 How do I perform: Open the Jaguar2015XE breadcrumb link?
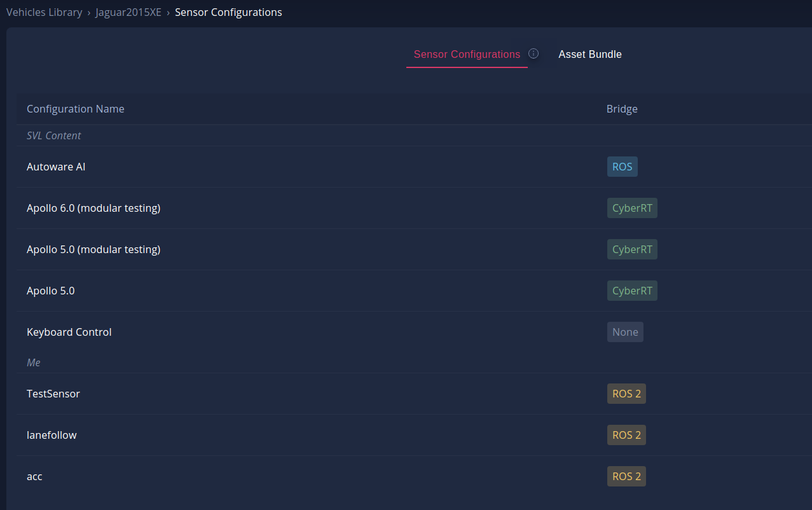(128, 12)
